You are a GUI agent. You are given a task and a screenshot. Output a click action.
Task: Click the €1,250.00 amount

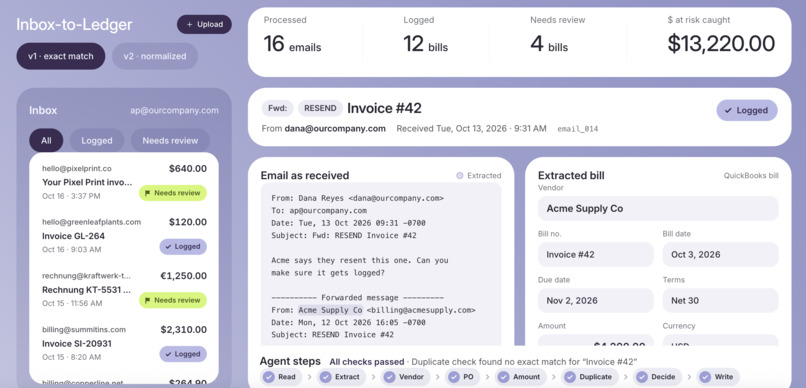tap(184, 276)
